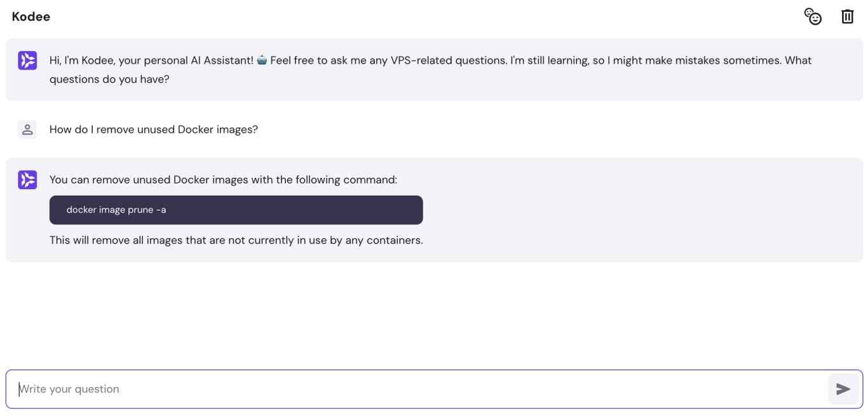Screen dimensions: 868x417
Task: Click the message box placeholder text
Action: 69,388
